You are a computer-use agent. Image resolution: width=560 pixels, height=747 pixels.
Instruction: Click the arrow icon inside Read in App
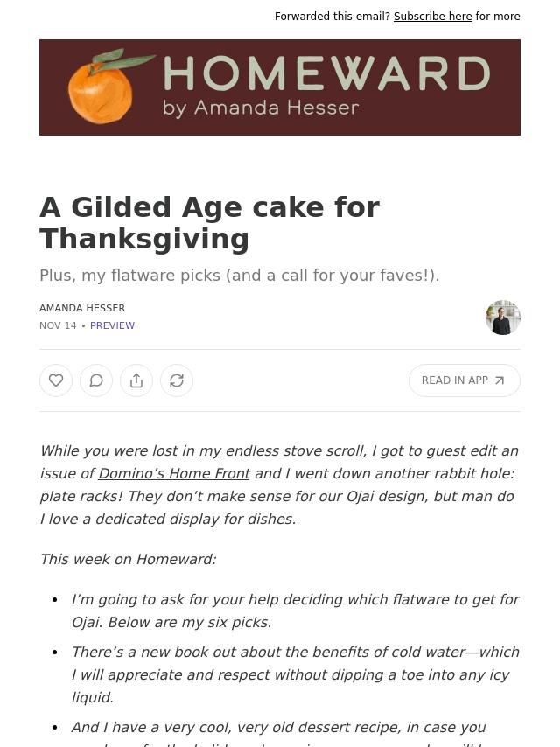click(500, 380)
